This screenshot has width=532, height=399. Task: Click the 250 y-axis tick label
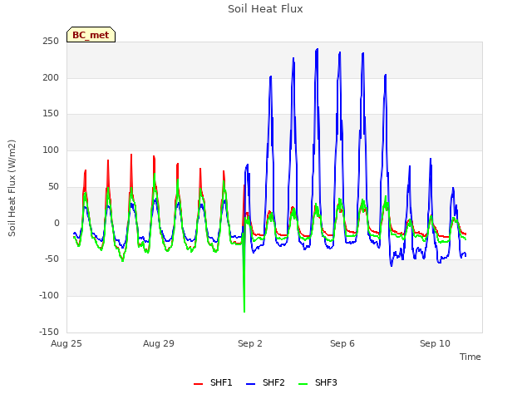tap(51, 42)
